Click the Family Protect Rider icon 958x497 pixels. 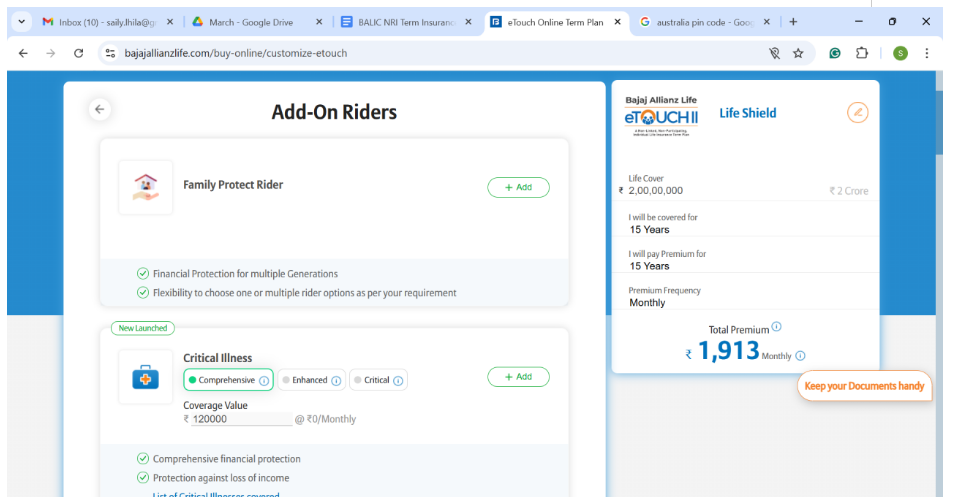click(145, 187)
